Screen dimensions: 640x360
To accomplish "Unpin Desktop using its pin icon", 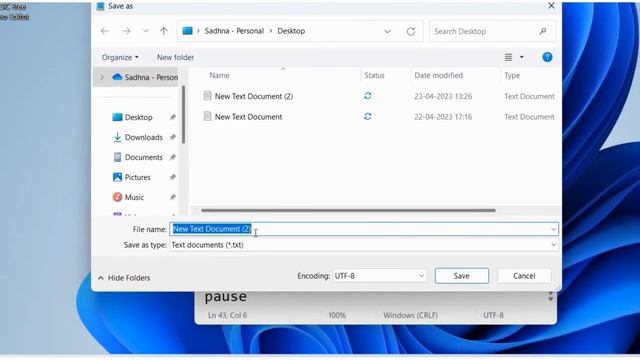I will coord(173,118).
